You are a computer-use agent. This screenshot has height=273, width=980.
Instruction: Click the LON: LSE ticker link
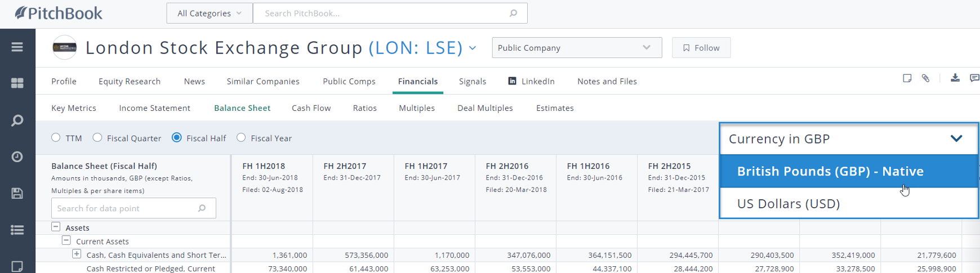[416, 47]
